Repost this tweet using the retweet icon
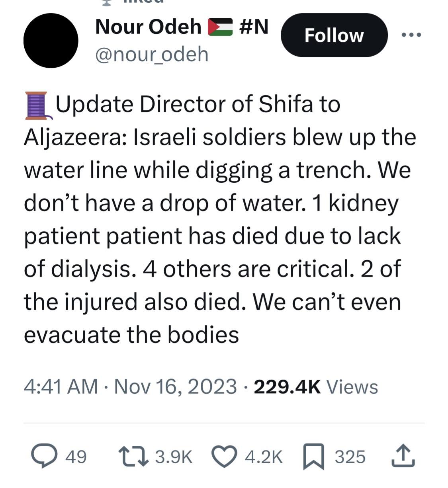 pyautogui.click(x=133, y=457)
